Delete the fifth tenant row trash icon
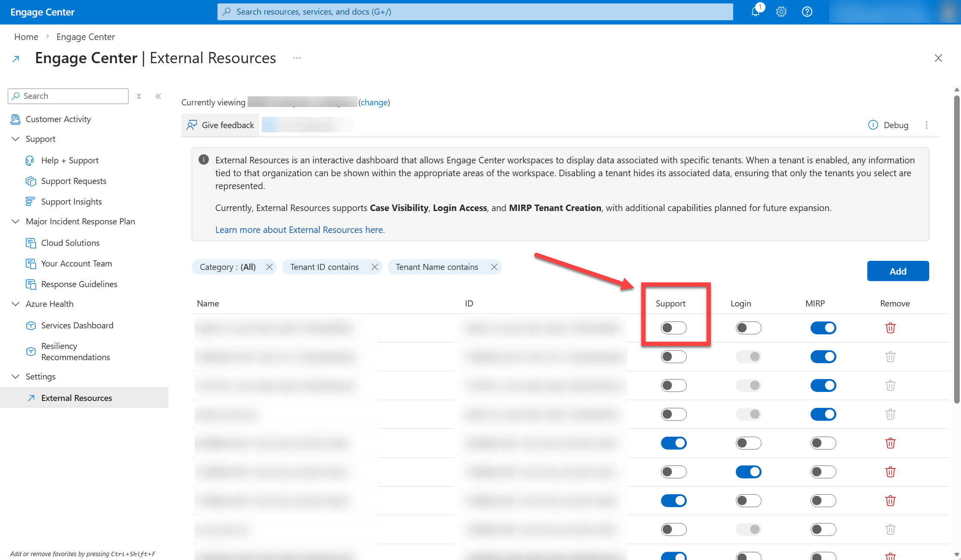This screenshot has height=560, width=961. click(891, 443)
